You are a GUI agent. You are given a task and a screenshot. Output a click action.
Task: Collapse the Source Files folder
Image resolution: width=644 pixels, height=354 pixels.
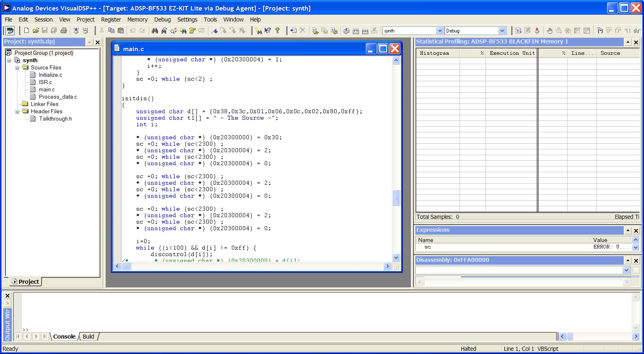coord(17,68)
